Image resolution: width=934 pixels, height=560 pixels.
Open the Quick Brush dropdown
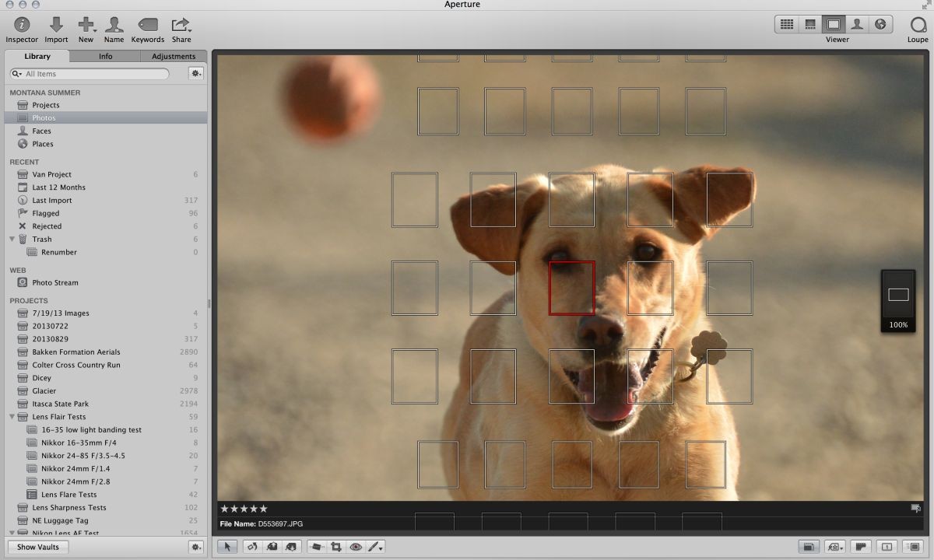click(375, 547)
